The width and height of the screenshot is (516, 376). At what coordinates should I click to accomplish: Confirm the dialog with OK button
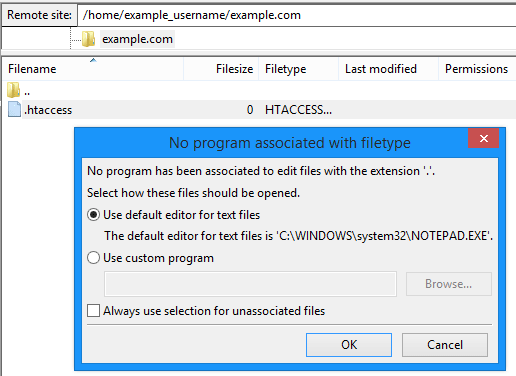tap(349, 345)
